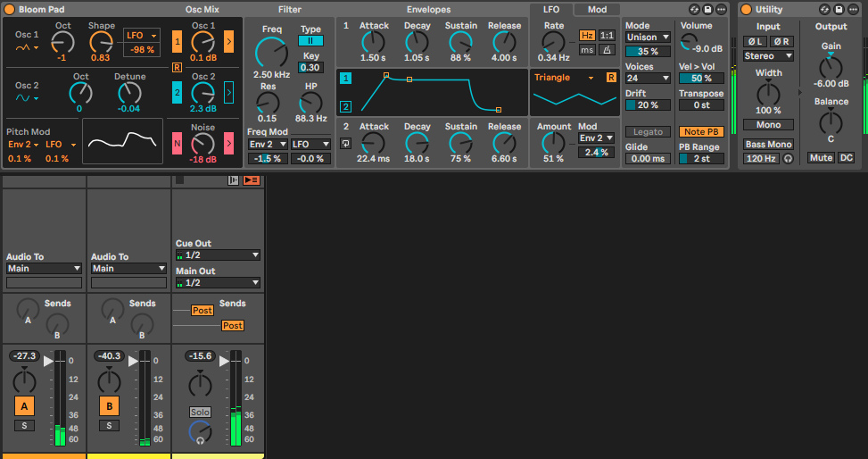Click the Osc 1 Shape knob
868x459 pixels.
click(101, 42)
